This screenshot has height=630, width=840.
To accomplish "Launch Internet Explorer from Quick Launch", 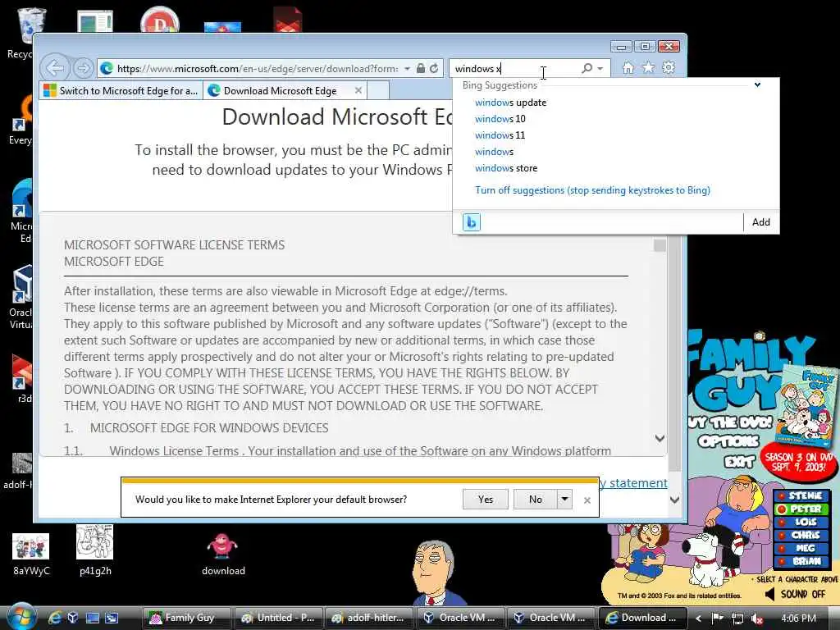I will [55, 618].
